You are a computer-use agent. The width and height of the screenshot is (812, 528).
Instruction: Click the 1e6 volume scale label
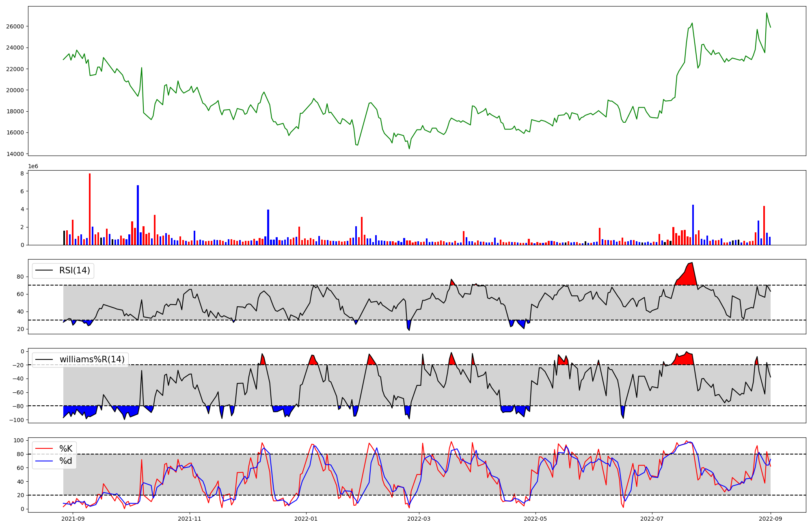[x=33, y=167]
